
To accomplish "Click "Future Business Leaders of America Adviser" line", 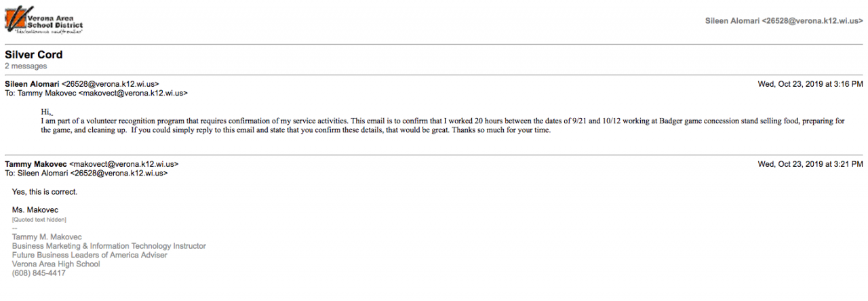I will pyautogui.click(x=90, y=255).
